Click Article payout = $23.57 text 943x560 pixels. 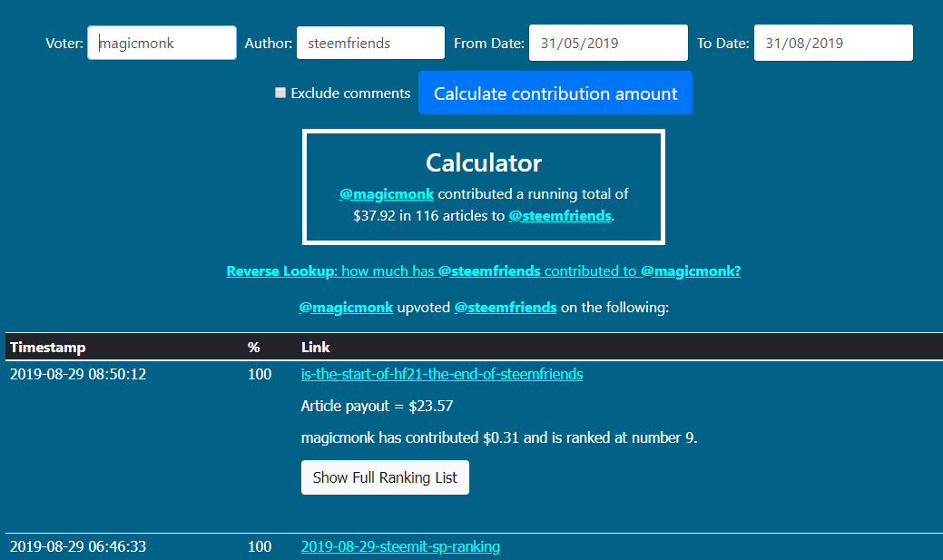click(x=377, y=406)
